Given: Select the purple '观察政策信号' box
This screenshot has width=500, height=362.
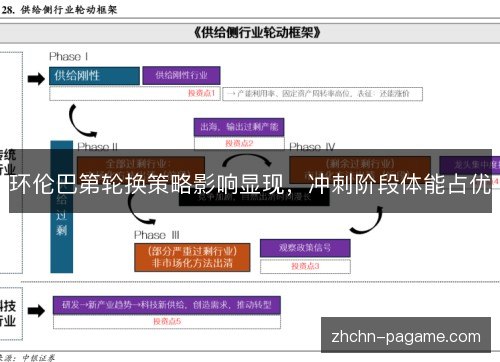Looking at the screenshot, I should (x=305, y=248).
